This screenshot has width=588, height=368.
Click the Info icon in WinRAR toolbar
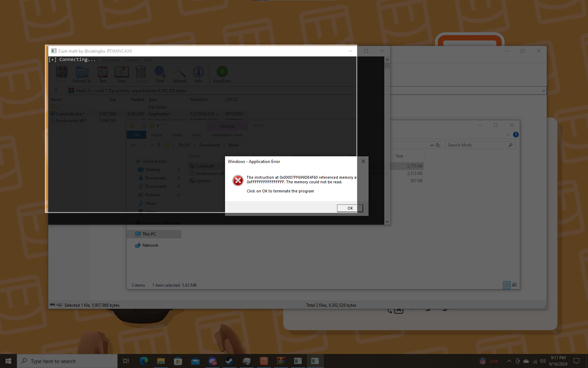pos(198,75)
